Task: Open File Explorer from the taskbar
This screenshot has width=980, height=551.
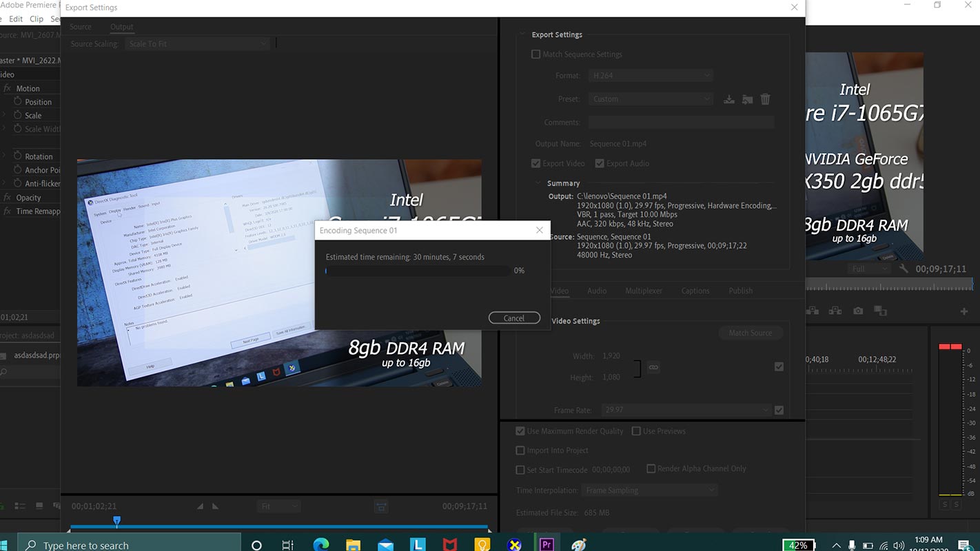Action: click(x=353, y=544)
